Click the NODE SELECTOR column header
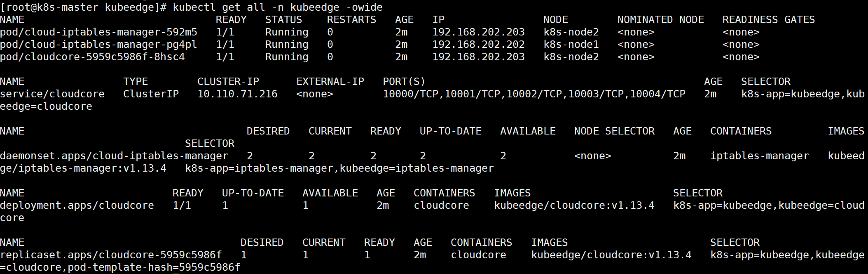The width and height of the screenshot is (868, 274). pyautogui.click(x=614, y=131)
